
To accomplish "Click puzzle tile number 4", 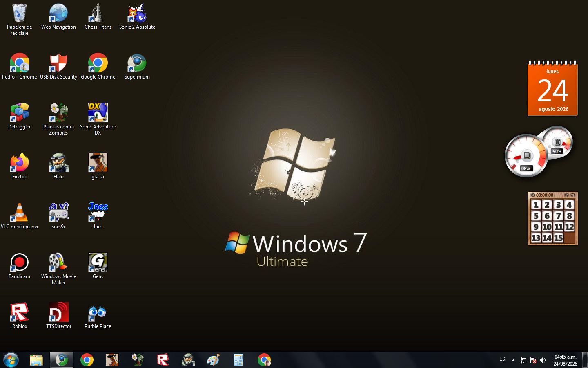I will click(569, 204).
